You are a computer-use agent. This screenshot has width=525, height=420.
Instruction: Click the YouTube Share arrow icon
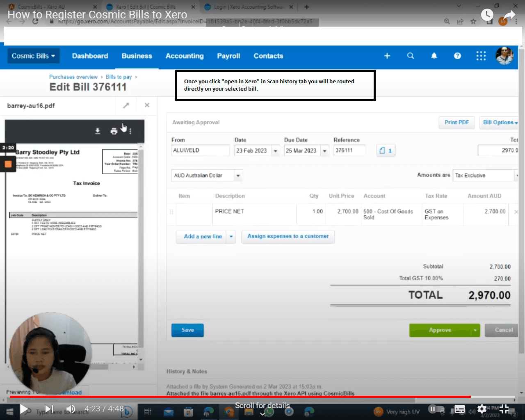[509, 15]
